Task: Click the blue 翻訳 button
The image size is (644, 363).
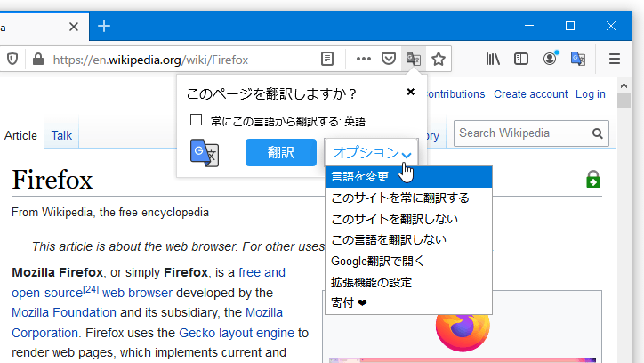Action: [x=281, y=153]
